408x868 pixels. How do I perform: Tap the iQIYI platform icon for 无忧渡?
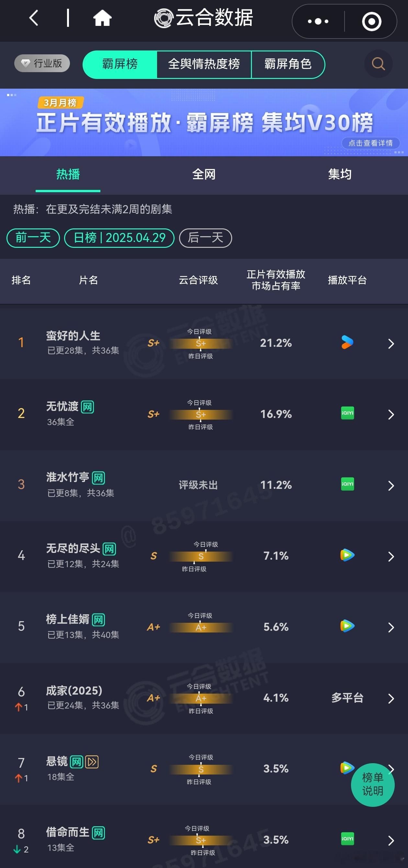(348, 413)
